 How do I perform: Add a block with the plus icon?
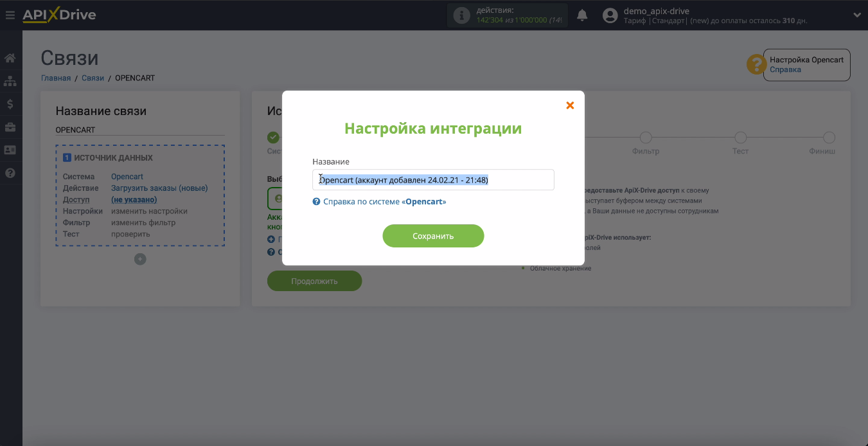tap(140, 260)
